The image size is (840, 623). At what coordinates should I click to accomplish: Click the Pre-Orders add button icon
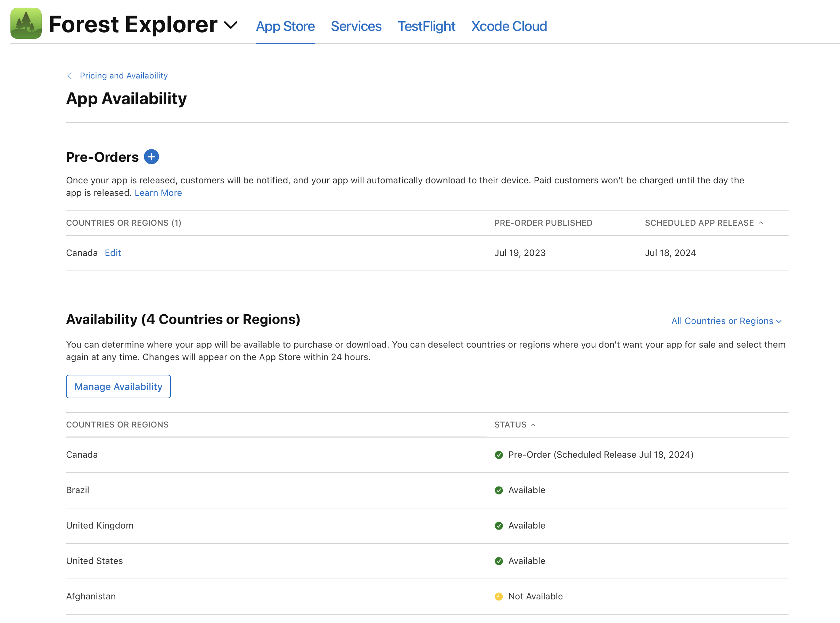pos(152,157)
